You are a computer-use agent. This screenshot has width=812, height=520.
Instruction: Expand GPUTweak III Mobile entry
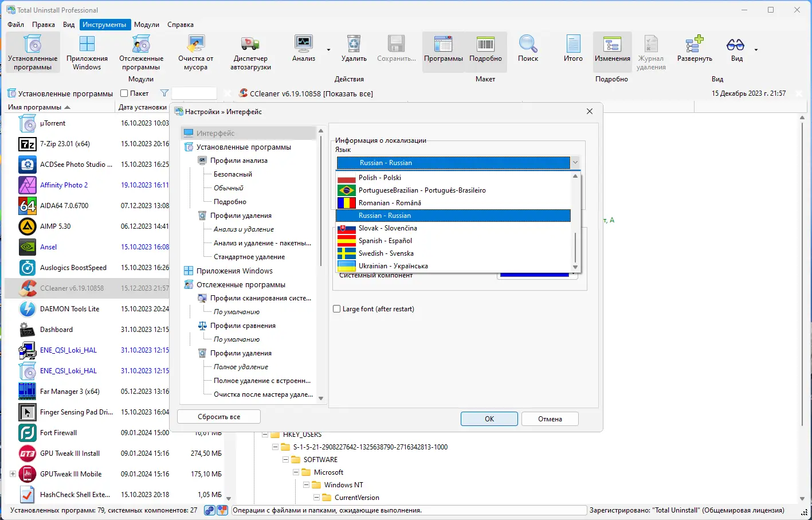tap(13, 474)
